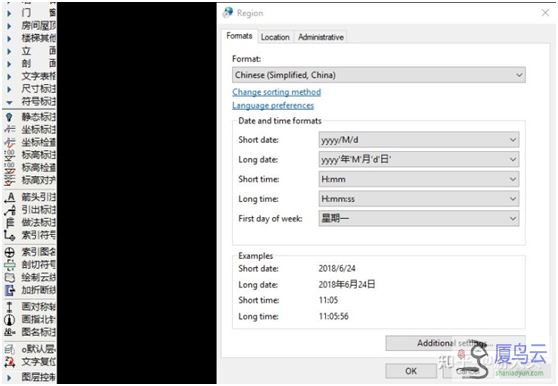Open the Long time format dropdown
Screen dimensions: 558x386
coord(419,199)
